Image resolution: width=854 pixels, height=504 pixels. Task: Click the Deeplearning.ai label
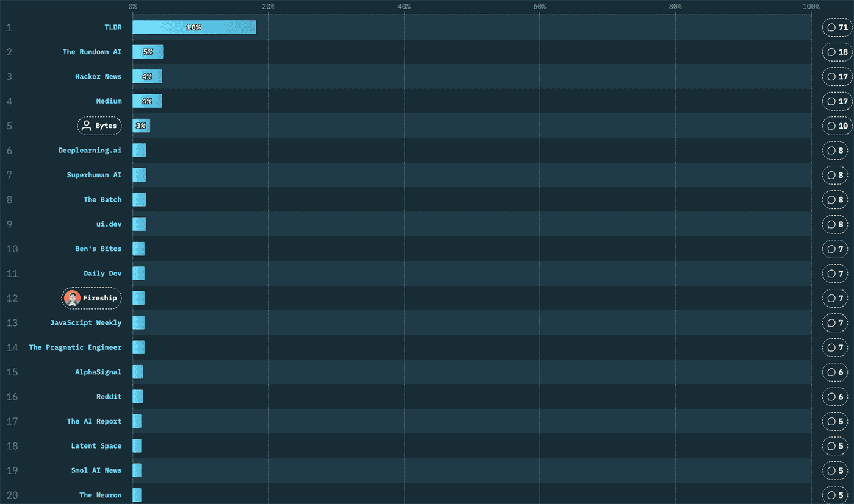(x=90, y=151)
